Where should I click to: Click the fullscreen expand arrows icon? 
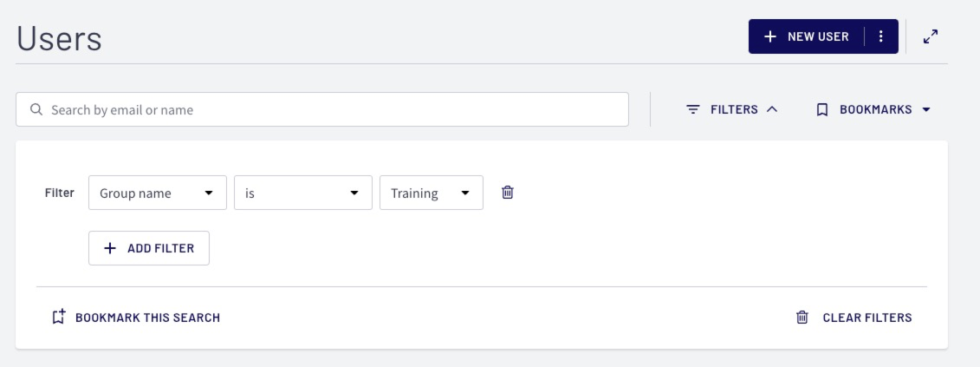[931, 36]
